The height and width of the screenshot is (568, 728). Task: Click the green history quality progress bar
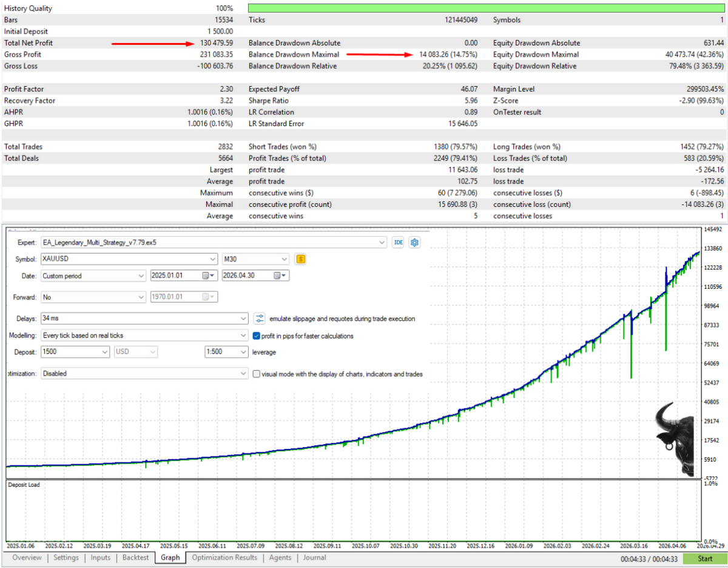coord(487,8)
